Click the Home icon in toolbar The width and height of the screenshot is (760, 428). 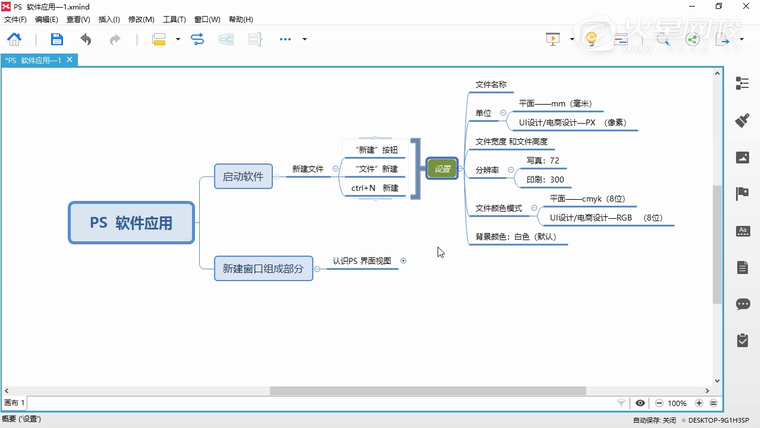(x=14, y=39)
